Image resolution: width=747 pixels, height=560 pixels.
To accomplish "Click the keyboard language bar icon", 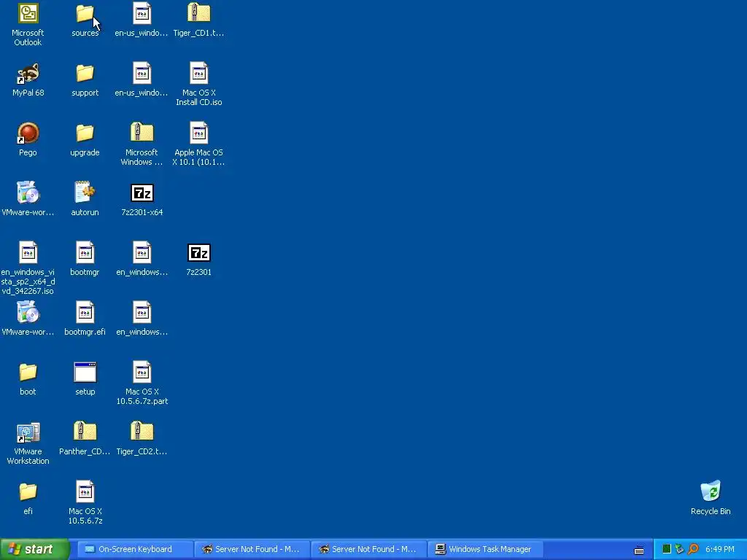I will coord(639,551).
